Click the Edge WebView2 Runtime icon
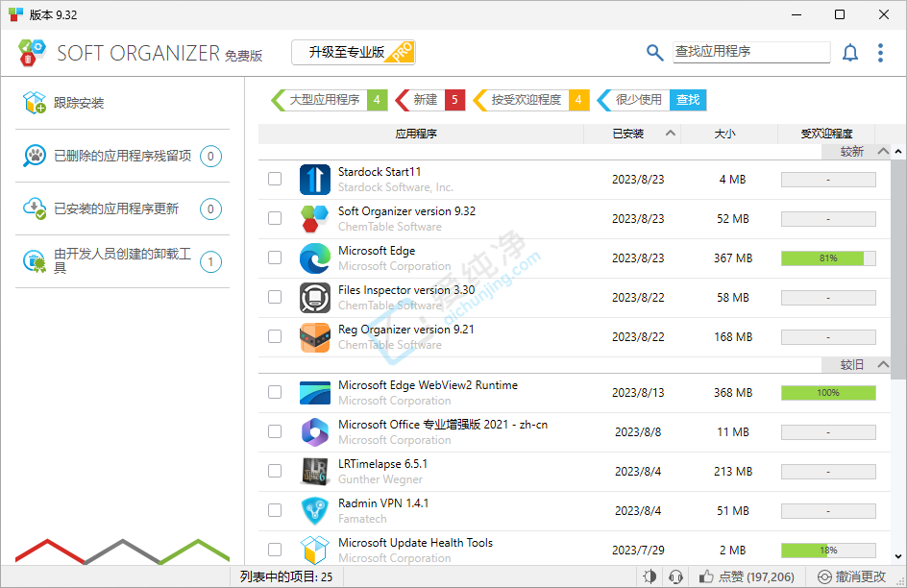Image resolution: width=907 pixels, height=588 pixels. pyautogui.click(x=315, y=393)
